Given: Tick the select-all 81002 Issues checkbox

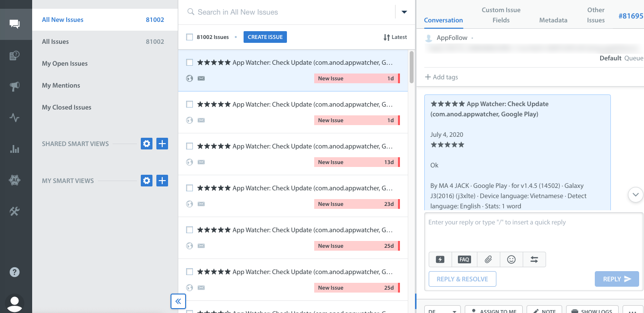Looking at the screenshot, I should [189, 37].
